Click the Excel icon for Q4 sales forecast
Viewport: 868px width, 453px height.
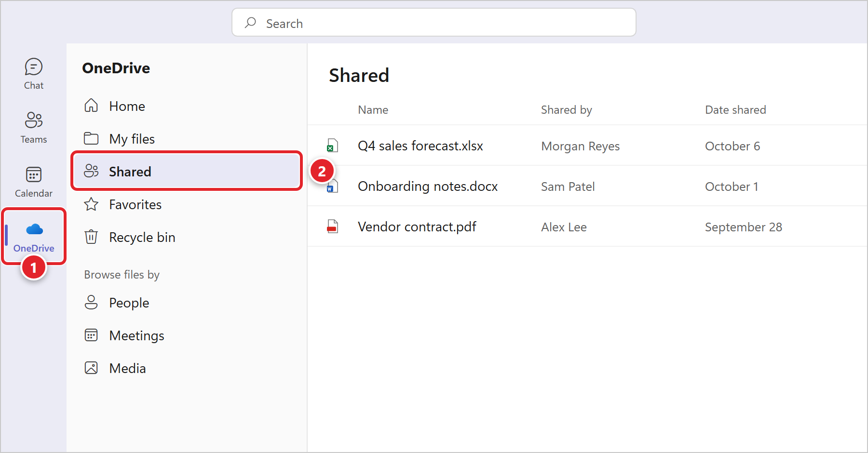click(332, 146)
